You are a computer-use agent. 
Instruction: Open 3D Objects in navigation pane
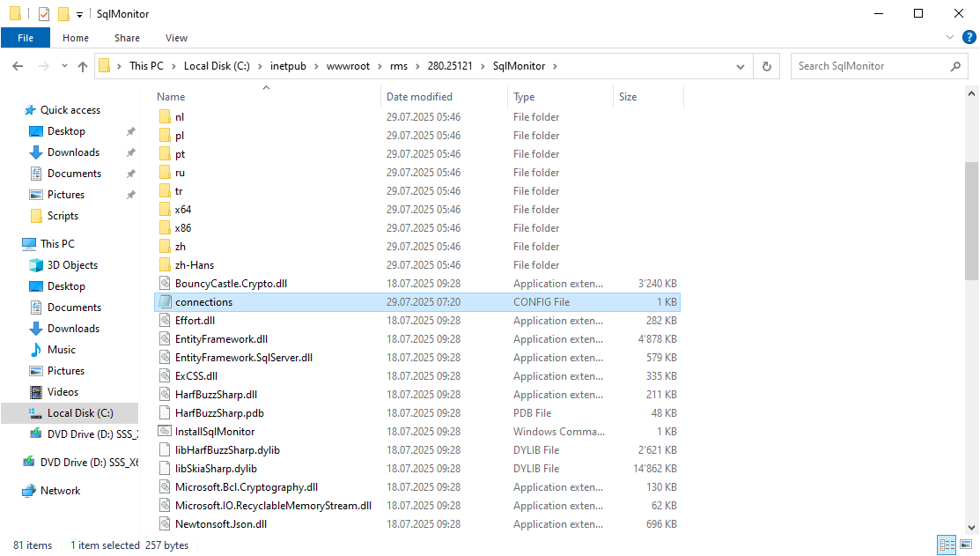(72, 265)
